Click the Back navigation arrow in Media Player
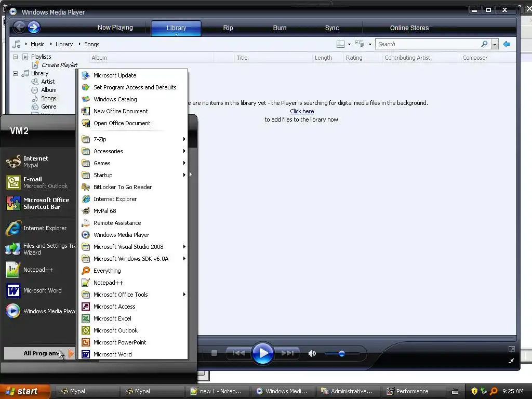532x399 pixels. click(x=19, y=27)
